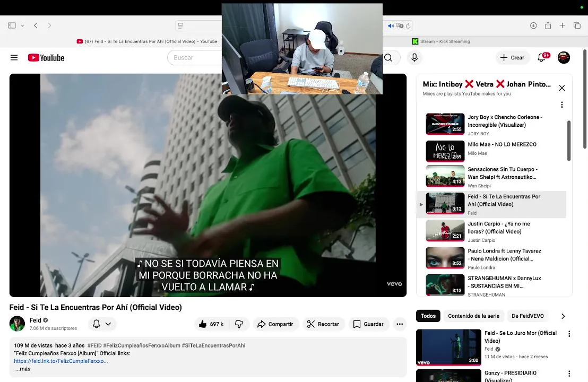Save video with Guardar button

pyautogui.click(x=369, y=324)
